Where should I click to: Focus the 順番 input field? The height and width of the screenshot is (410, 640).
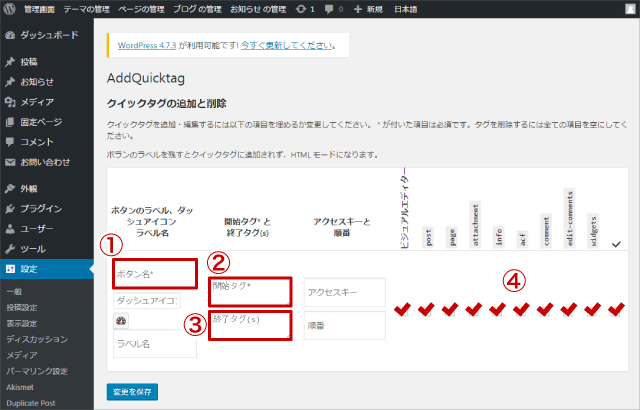[x=344, y=326]
